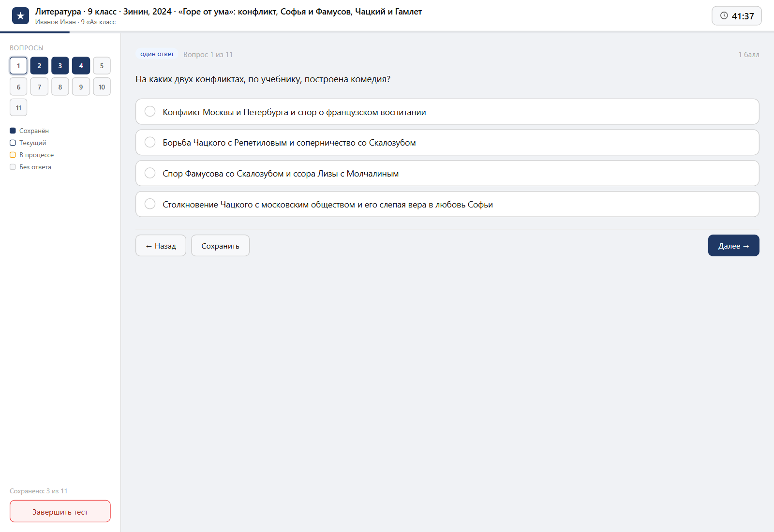Click the star app logo icon
Viewport: 774px width, 532px height.
(20, 16)
